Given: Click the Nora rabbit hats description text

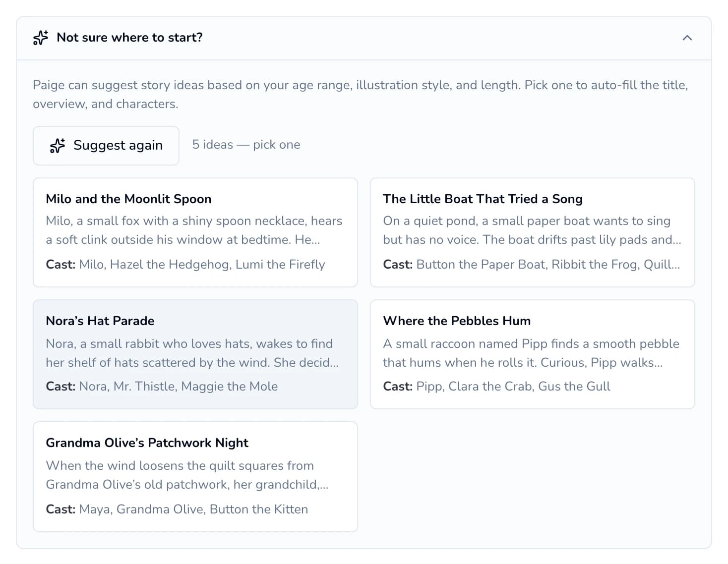Looking at the screenshot, I should tap(192, 353).
